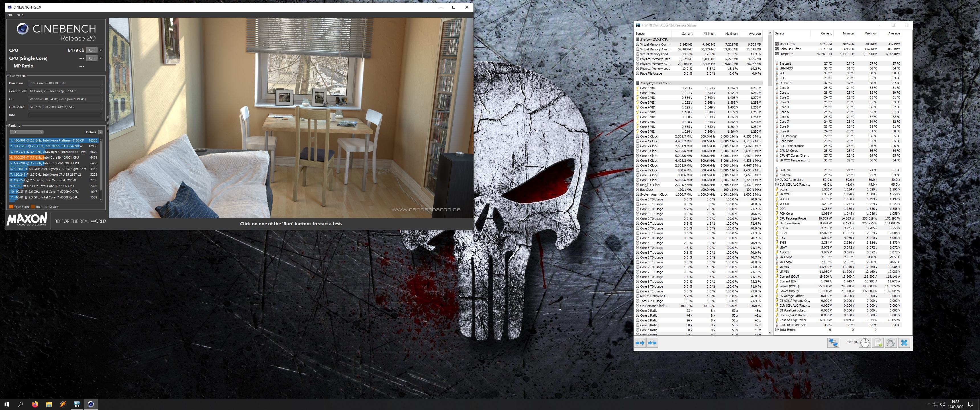The height and width of the screenshot is (410, 980).
Task: Show hidden system tray icons
Action: tap(929, 404)
